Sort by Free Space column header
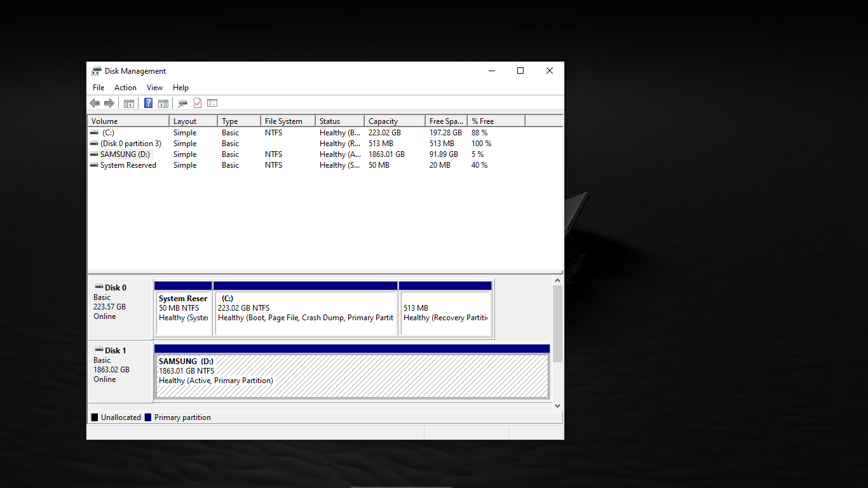This screenshot has height=488, width=868. click(446, 121)
